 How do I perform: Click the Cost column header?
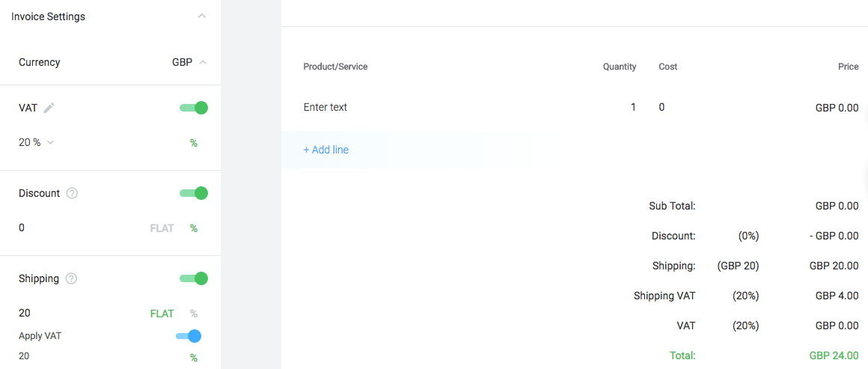667,67
